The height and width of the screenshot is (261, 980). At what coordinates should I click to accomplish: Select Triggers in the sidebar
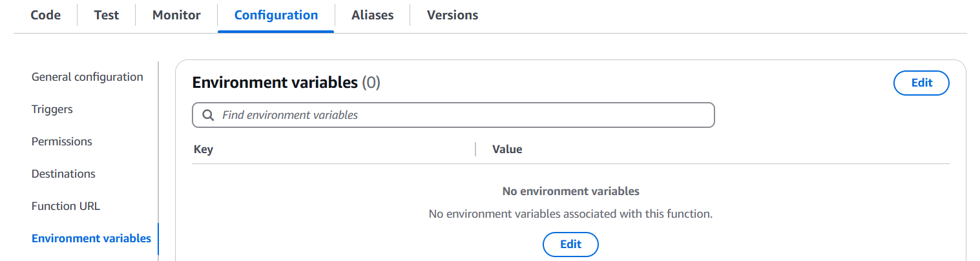click(x=52, y=109)
